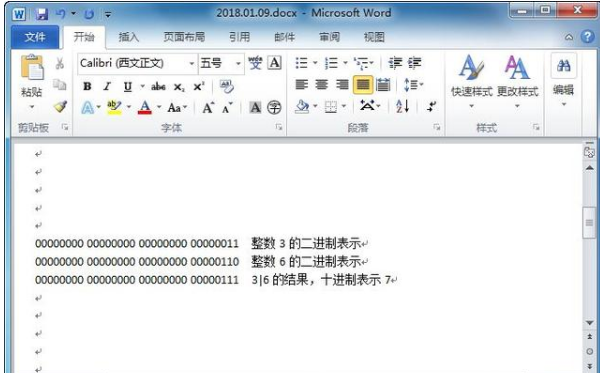The width and height of the screenshot is (600, 373).
Task: Click the Text Effects glowing A icon
Action: click(x=87, y=108)
